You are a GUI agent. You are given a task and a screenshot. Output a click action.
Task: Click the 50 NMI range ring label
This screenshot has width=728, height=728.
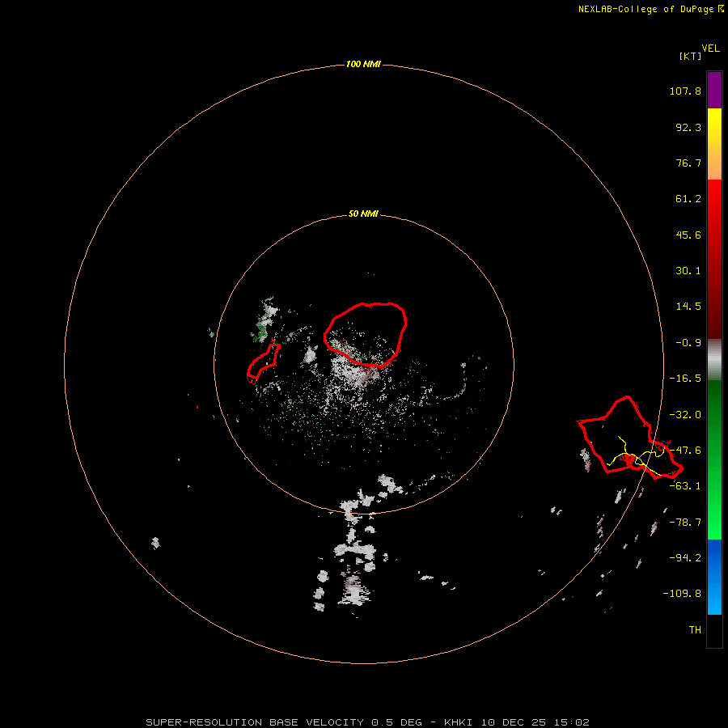(x=363, y=214)
